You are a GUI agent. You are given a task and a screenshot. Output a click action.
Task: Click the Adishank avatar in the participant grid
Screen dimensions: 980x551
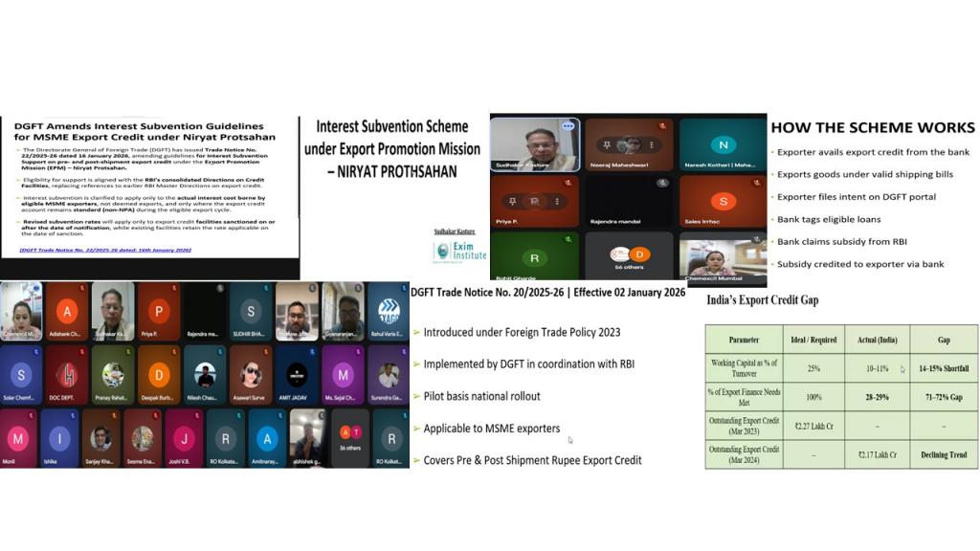[x=66, y=312]
